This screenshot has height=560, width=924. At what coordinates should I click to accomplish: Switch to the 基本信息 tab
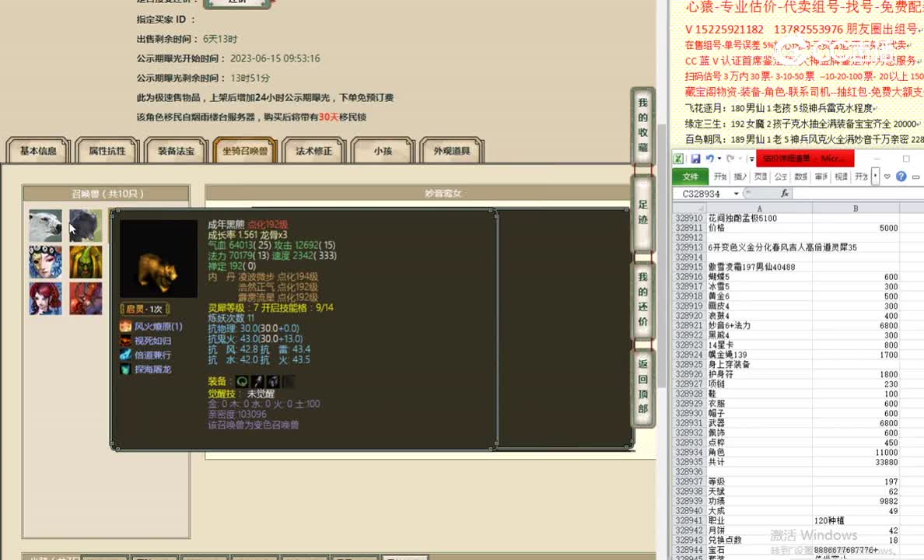pyautogui.click(x=37, y=152)
